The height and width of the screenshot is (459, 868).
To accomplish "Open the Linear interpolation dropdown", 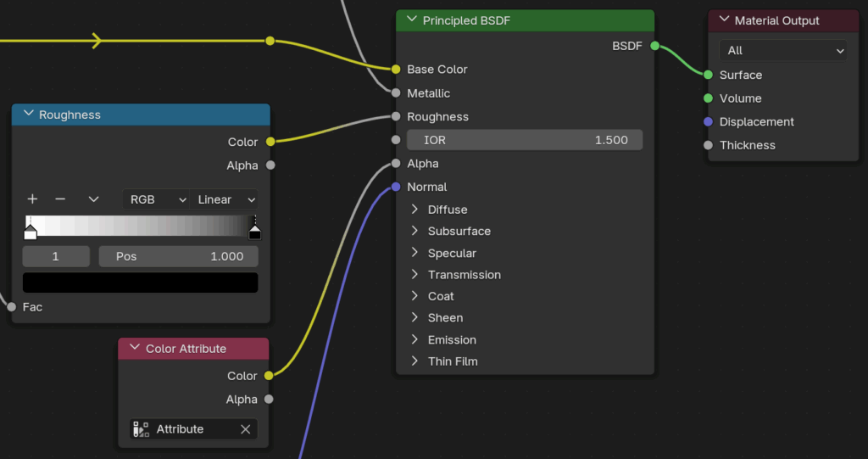I will [x=226, y=199].
